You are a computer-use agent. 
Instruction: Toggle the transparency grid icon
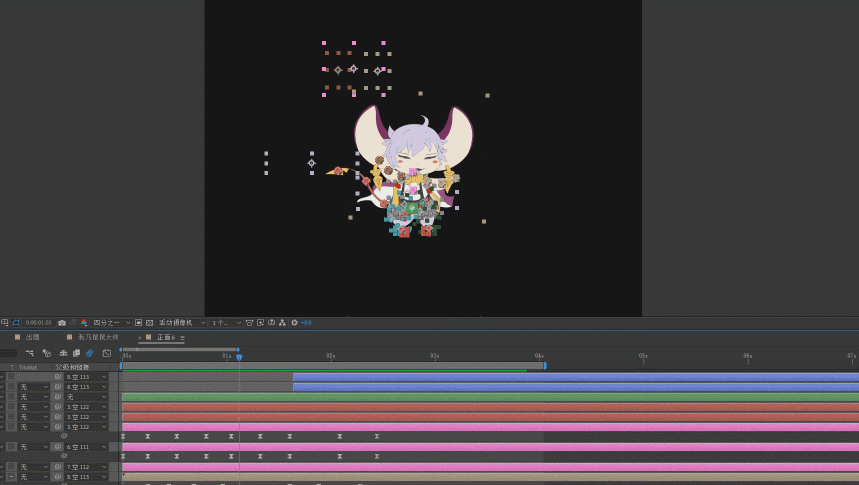149,323
